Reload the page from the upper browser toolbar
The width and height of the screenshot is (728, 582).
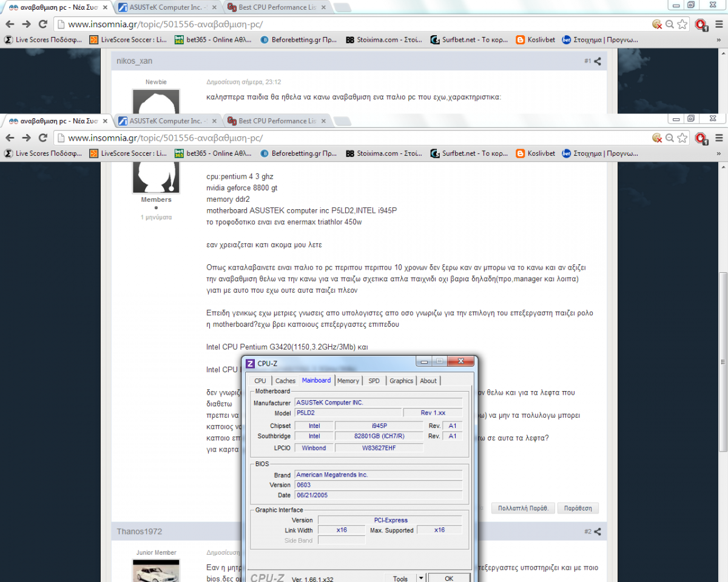[x=42, y=24]
